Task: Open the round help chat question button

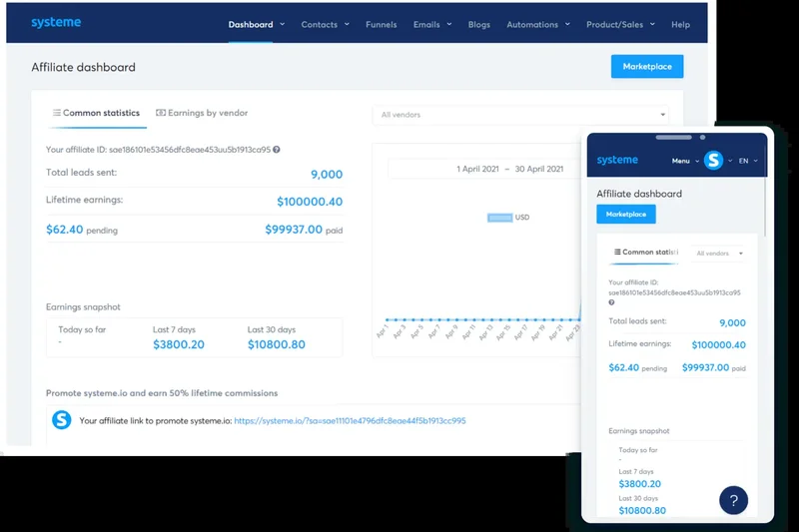Action: [733, 500]
